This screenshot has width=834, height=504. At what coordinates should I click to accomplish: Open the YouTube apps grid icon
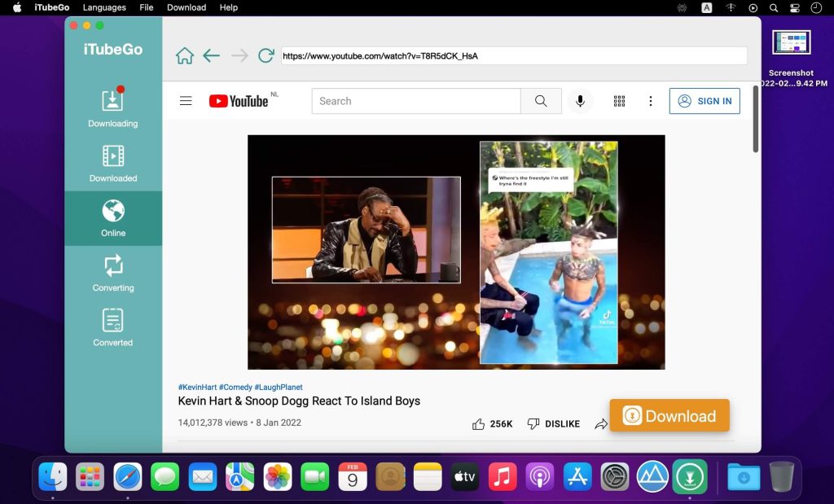pos(619,101)
